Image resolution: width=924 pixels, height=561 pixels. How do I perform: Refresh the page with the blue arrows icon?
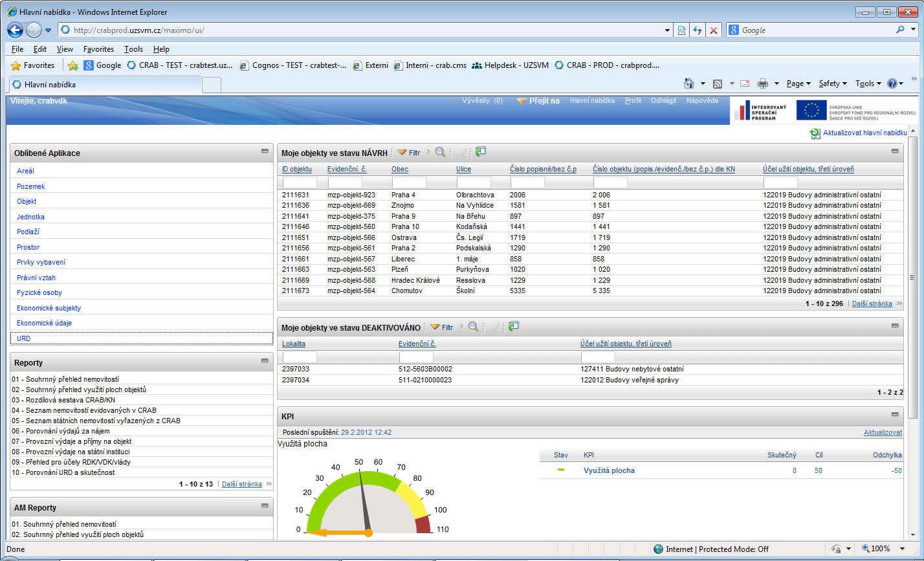(x=698, y=30)
